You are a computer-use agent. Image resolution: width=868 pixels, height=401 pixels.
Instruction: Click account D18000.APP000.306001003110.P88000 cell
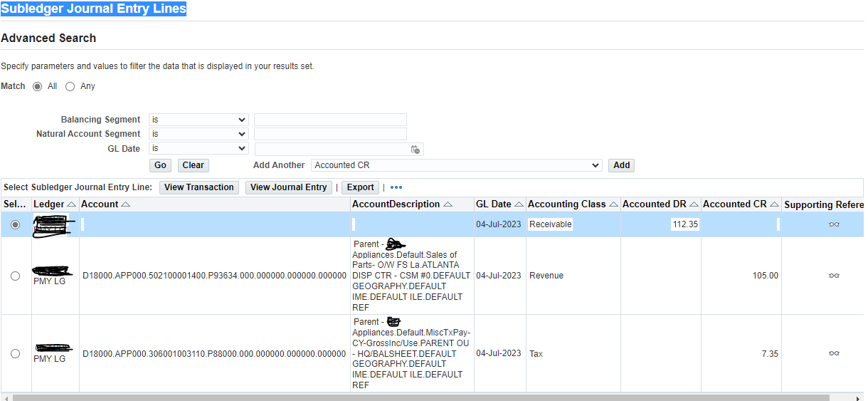click(x=214, y=353)
